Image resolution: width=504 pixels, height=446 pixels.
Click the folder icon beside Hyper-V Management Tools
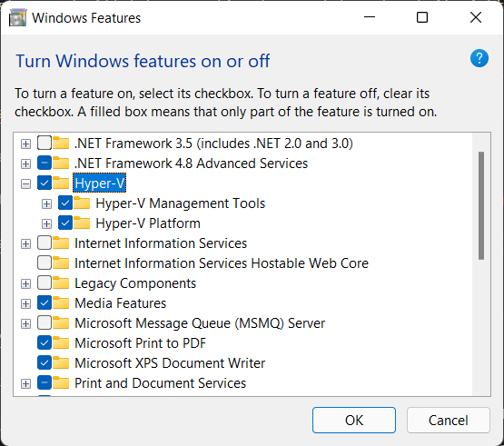82,203
